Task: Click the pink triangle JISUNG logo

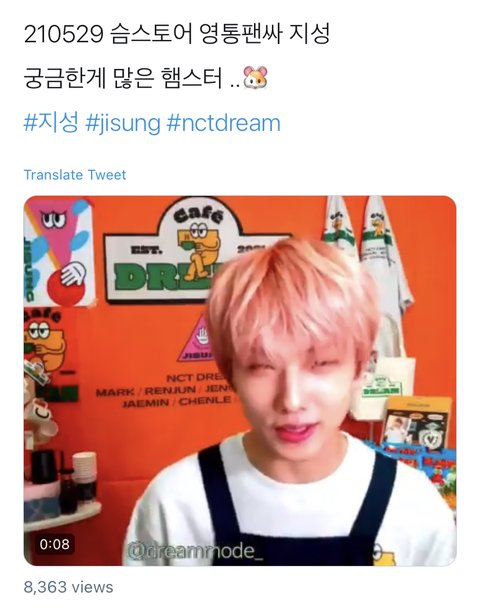Action: 200,339
